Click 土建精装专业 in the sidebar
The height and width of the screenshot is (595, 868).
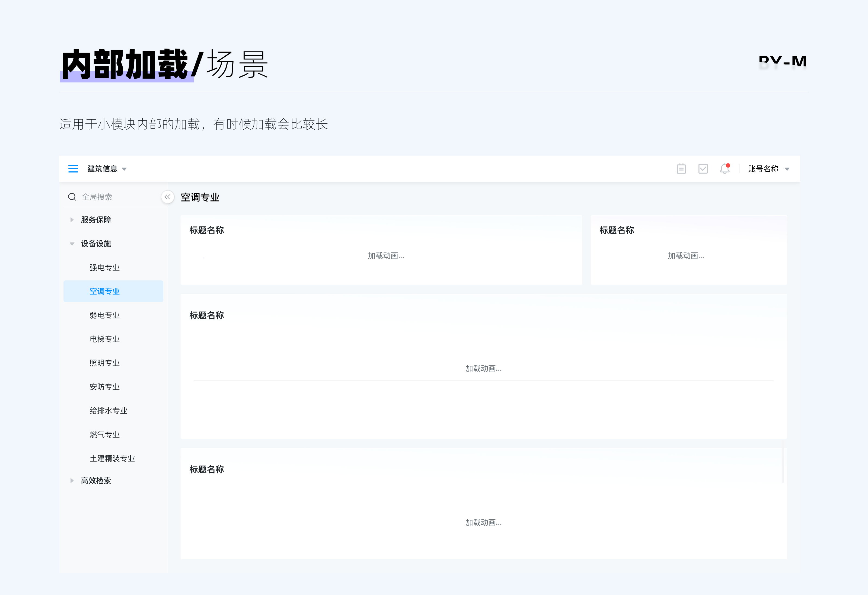pos(112,458)
